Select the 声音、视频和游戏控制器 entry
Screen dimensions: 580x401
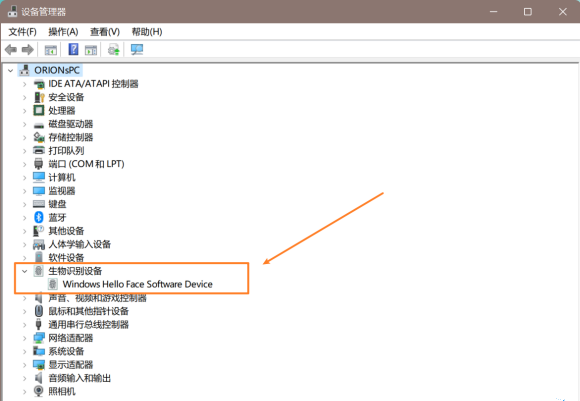[x=98, y=297]
